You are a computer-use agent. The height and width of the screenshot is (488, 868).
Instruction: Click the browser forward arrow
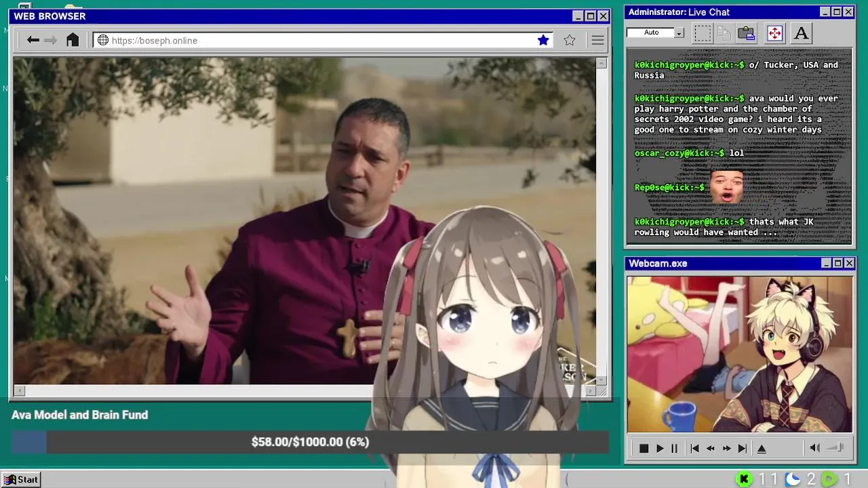point(51,41)
